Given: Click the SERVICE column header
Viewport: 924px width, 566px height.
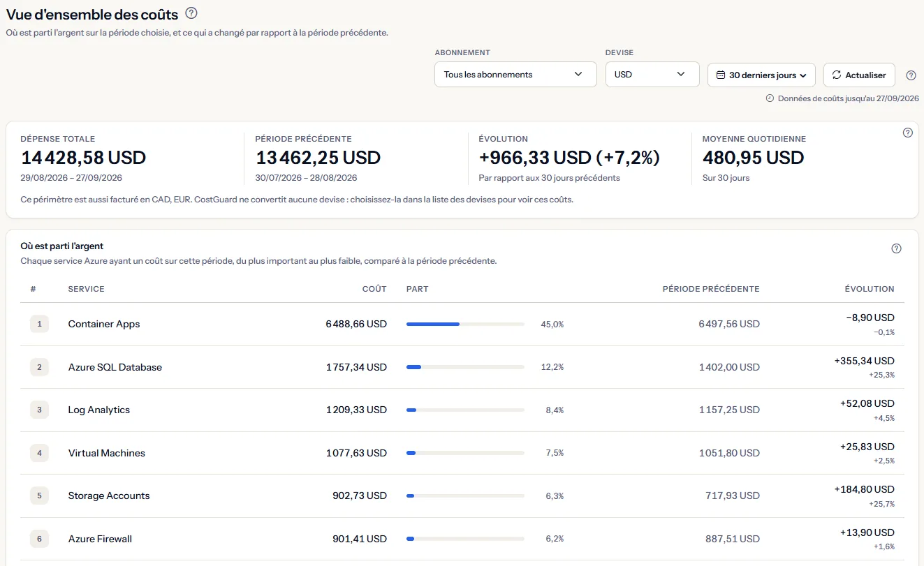Looking at the screenshot, I should coord(87,289).
